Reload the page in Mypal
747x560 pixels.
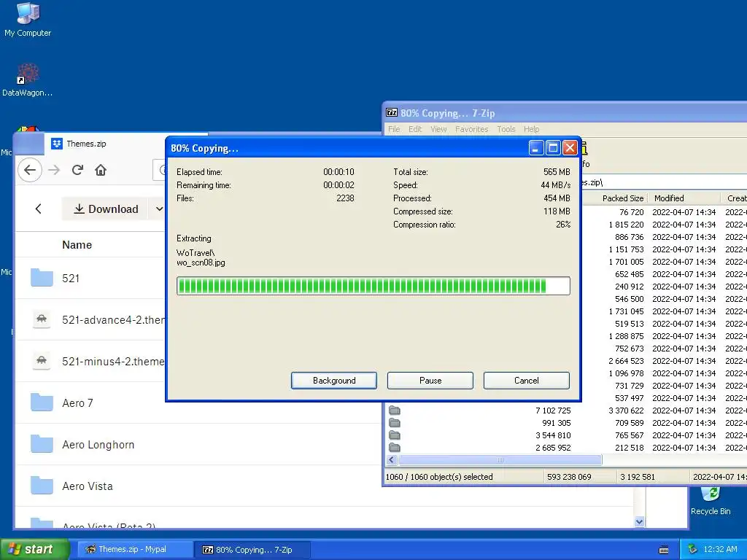point(77,170)
